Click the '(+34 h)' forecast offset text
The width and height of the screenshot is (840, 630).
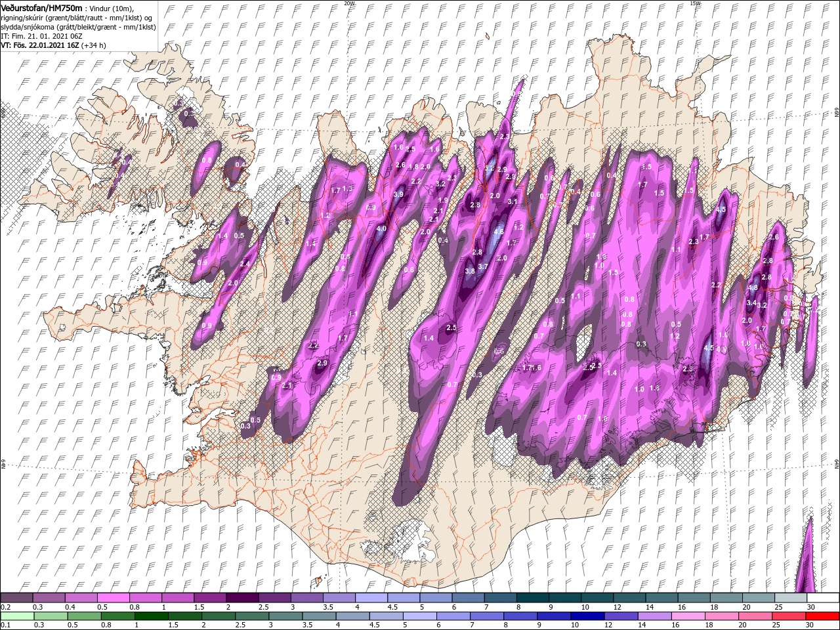[93, 46]
